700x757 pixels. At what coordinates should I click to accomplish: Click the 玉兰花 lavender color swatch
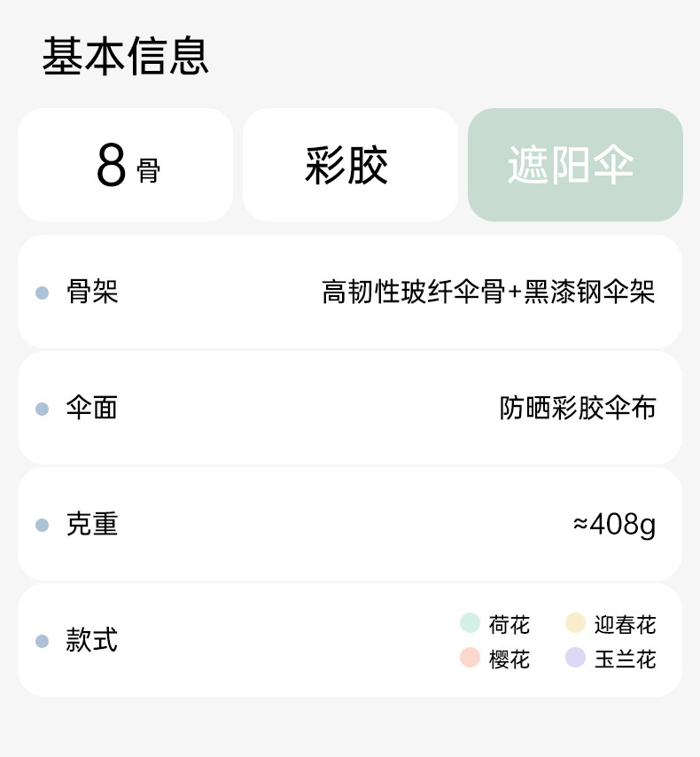click(575, 658)
